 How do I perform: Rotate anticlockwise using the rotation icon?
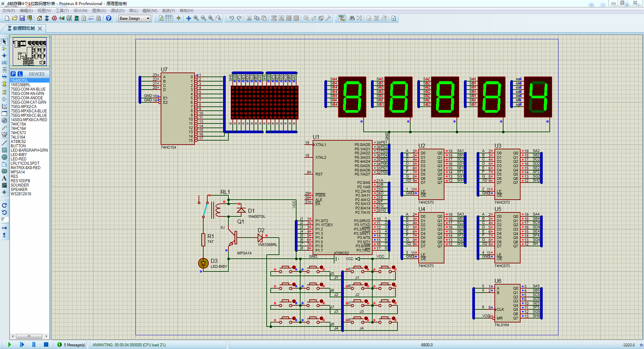[4, 212]
